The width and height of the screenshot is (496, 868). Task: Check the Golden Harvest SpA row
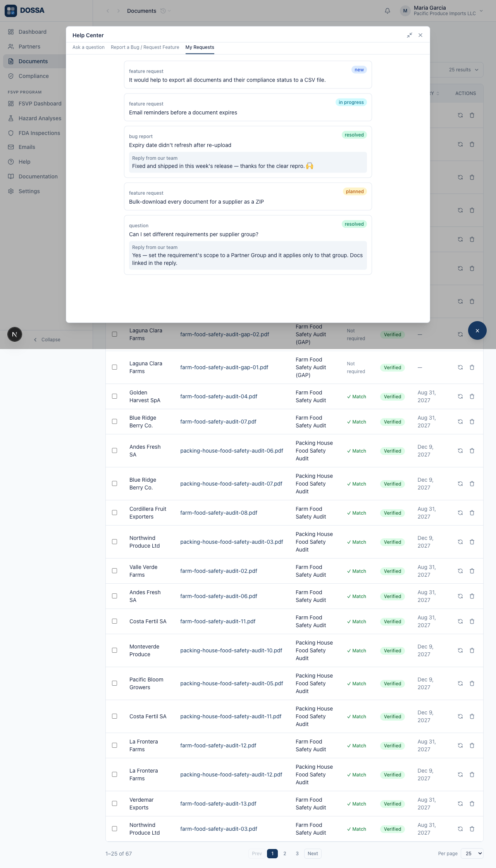coord(114,396)
